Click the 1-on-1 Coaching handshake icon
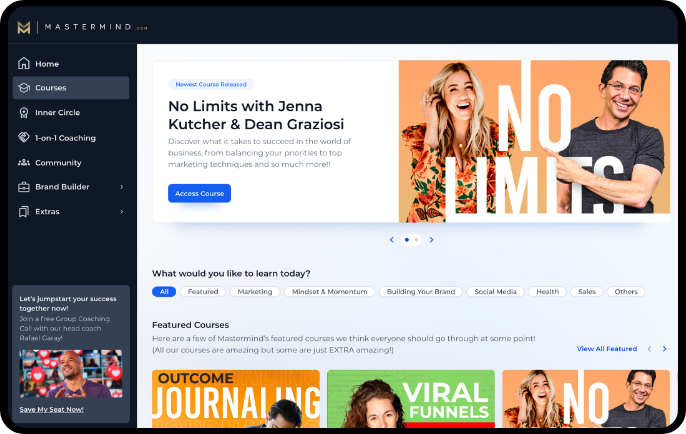 click(24, 137)
